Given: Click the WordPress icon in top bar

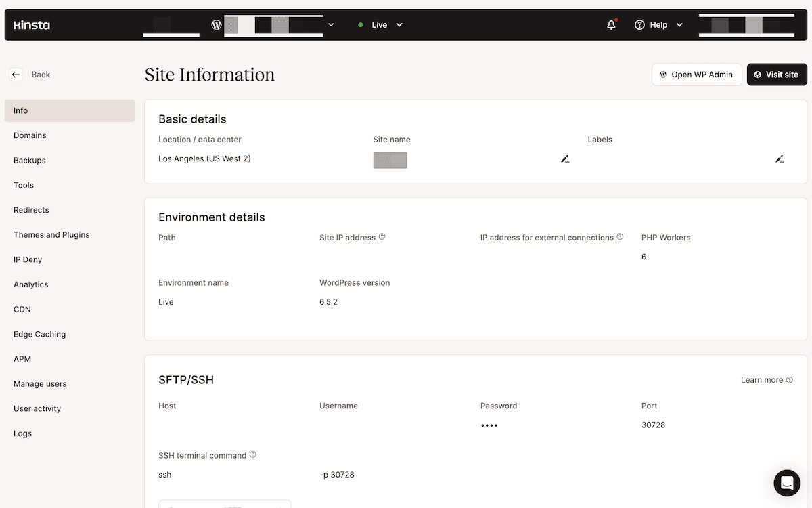Looking at the screenshot, I should [x=217, y=25].
